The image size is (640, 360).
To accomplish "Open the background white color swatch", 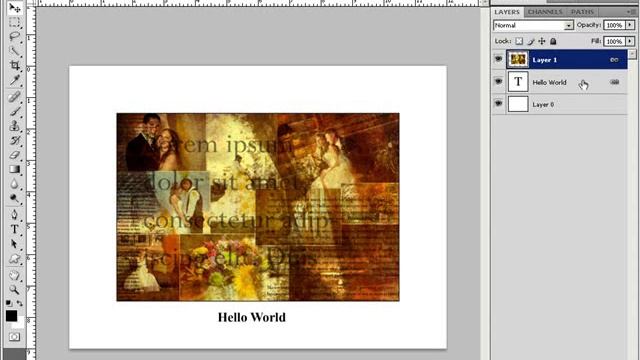I will (19, 324).
